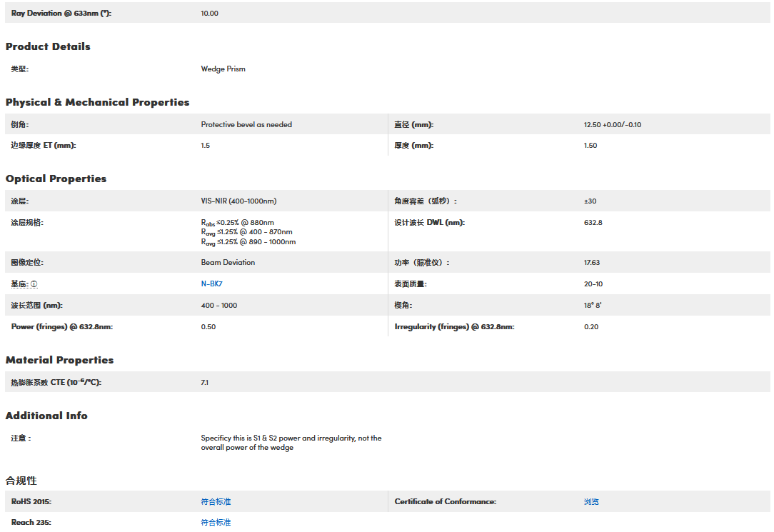Click the VIS-NIR (400-1000nm) coating value
This screenshot has height=532, width=774.
[x=238, y=201]
